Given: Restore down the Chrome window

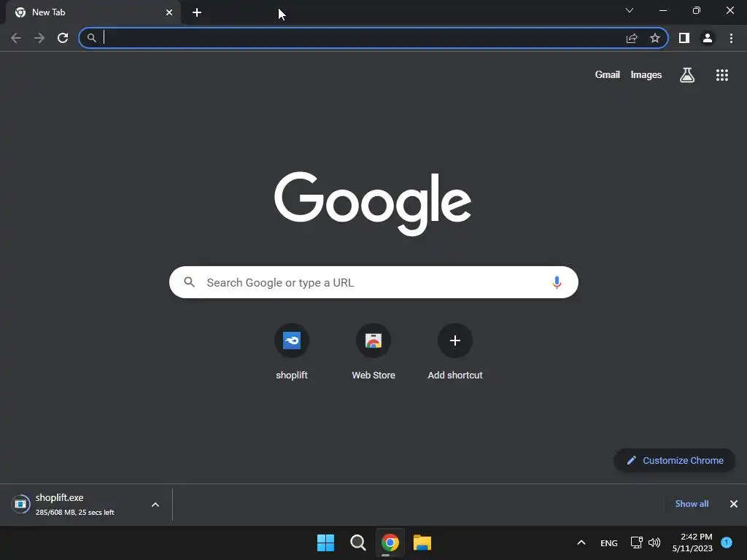Looking at the screenshot, I should (697, 10).
